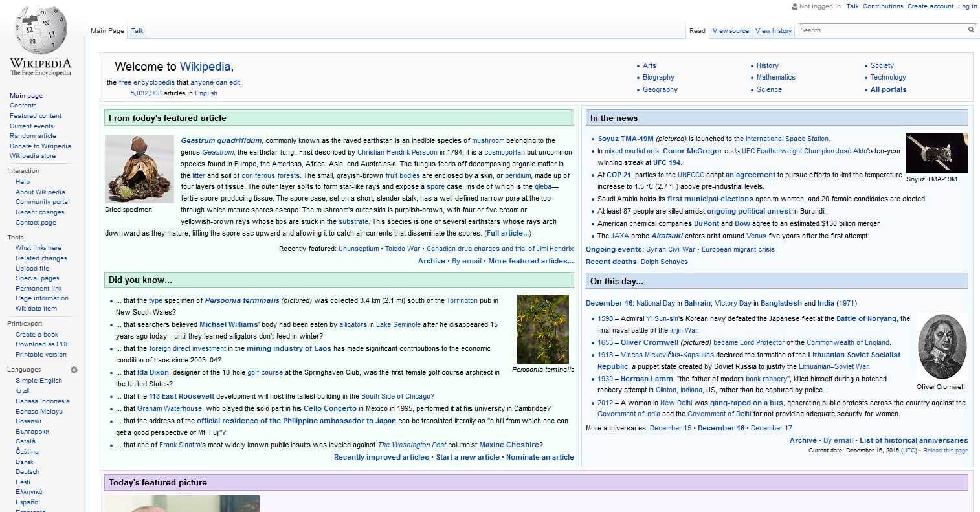Click the Dolph Schayes link
The height and width of the screenshot is (512, 980).
tap(664, 262)
